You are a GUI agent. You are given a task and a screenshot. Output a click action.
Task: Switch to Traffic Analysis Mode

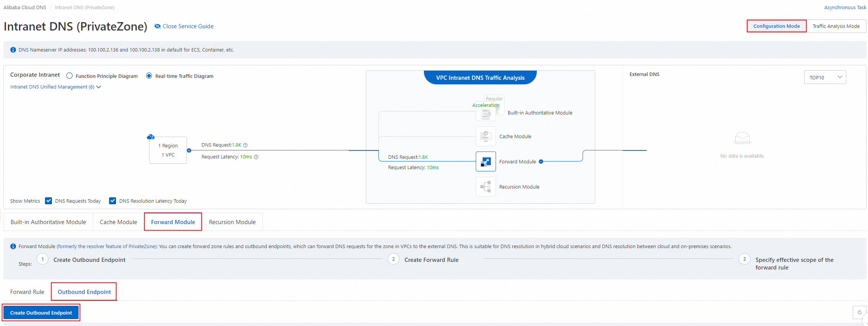click(836, 26)
